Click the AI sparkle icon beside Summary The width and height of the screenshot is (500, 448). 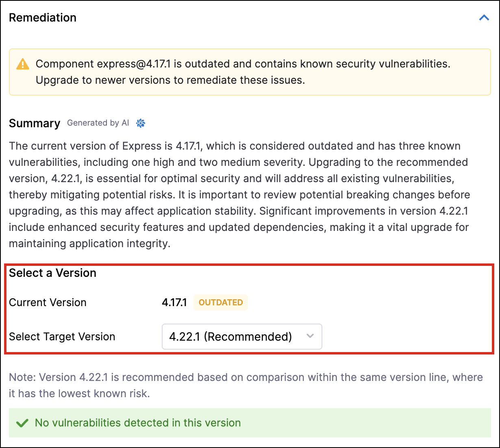pos(141,123)
